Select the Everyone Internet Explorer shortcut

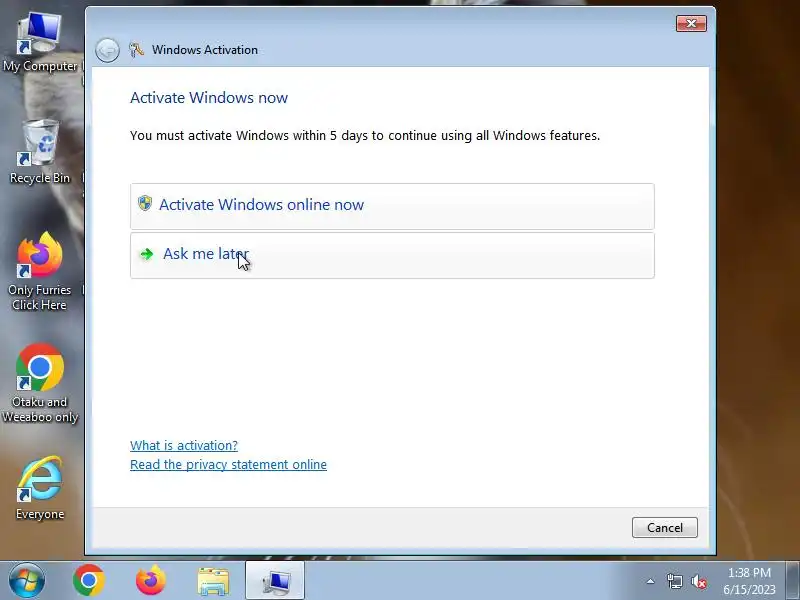40,488
